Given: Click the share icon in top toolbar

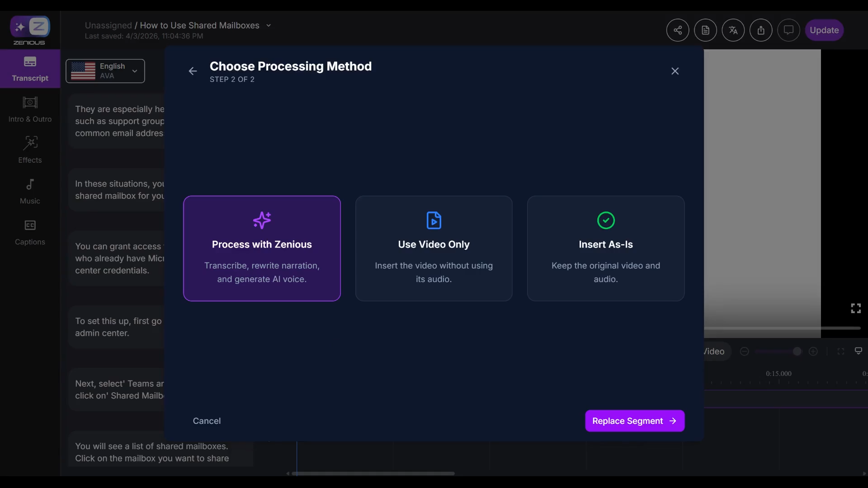Looking at the screenshot, I should point(677,30).
